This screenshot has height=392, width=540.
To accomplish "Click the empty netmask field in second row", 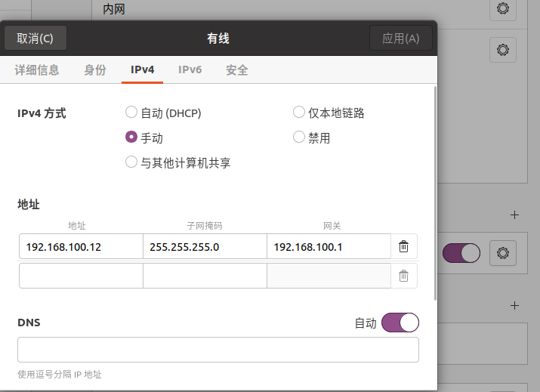I will (205, 276).
